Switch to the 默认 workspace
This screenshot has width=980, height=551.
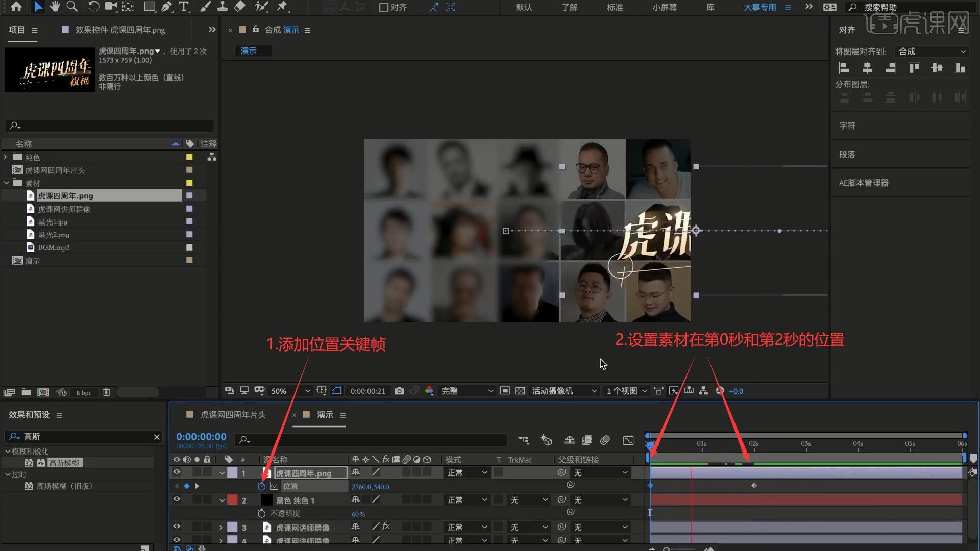524,7
